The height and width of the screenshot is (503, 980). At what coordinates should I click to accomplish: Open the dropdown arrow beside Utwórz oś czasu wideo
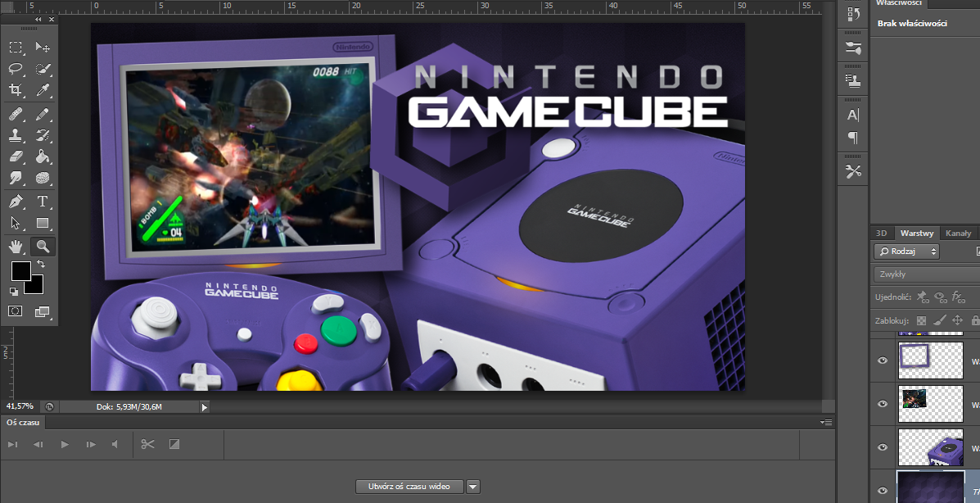pyautogui.click(x=473, y=487)
